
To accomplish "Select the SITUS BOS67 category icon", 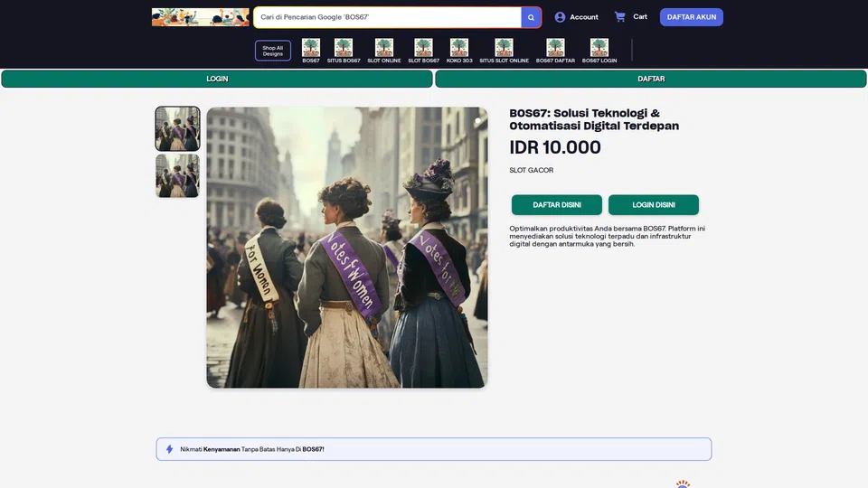I will click(x=344, y=48).
